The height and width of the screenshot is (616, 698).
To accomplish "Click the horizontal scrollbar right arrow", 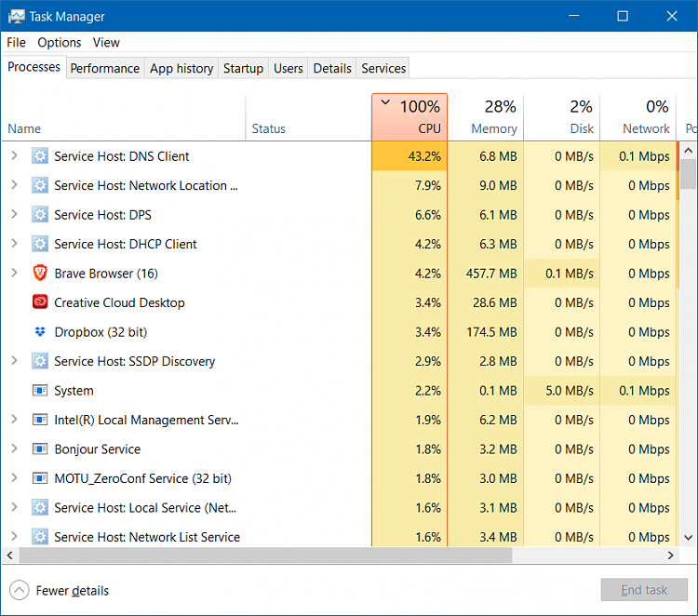I will pyautogui.click(x=670, y=556).
